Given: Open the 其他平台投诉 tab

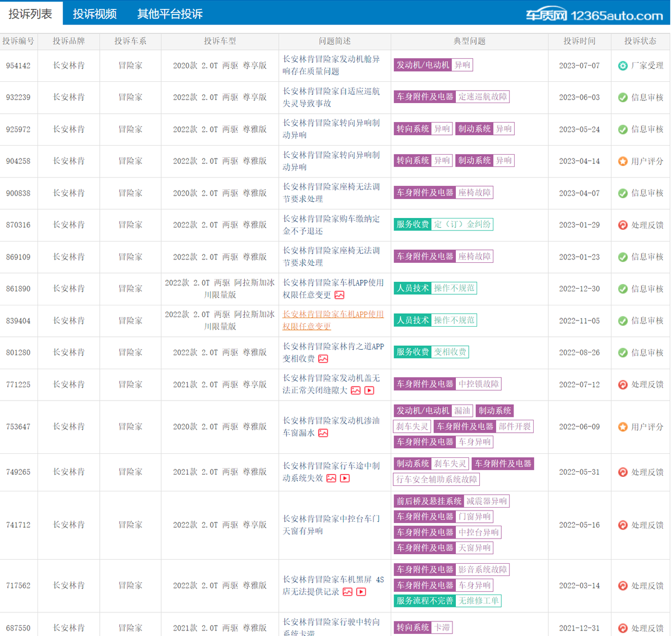Looking at the screenshot, I should pyautogui.click(x=170, y=13).
